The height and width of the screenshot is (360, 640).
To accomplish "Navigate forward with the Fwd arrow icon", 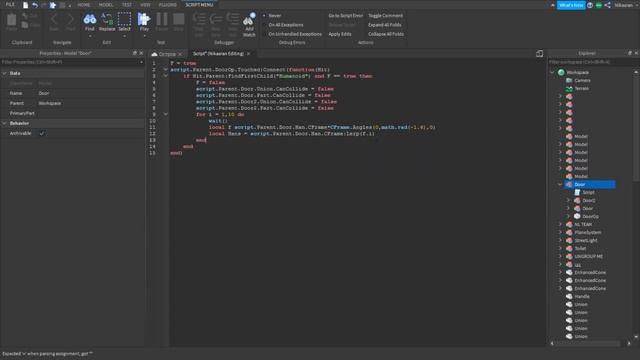I will [71, 19].
